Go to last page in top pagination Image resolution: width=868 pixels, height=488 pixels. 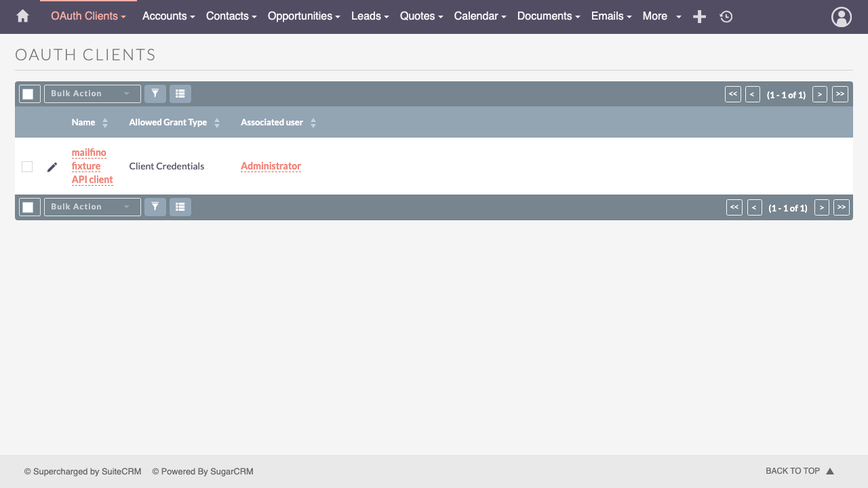point(840,94)
